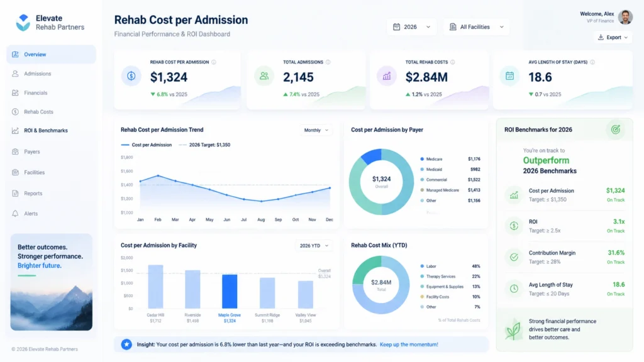Click info icon beside Rehab Cost Per Admission
Screen dimensions: 644x362
[x=214, y=62]
